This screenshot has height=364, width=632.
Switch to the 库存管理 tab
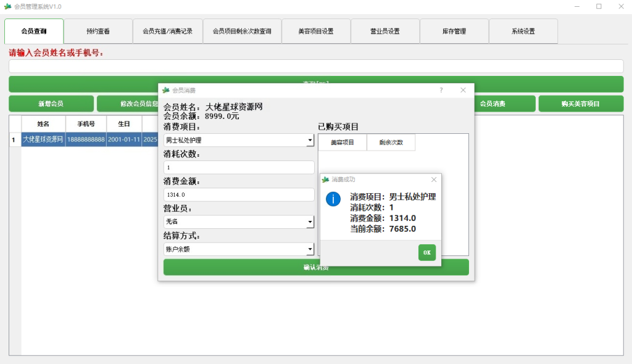454,31
